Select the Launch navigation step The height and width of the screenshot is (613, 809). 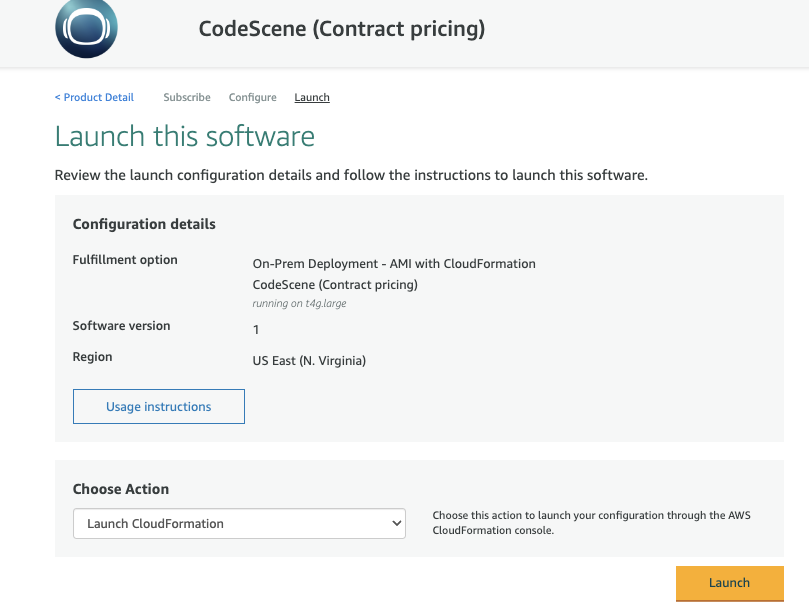click(x=311, y=97)
